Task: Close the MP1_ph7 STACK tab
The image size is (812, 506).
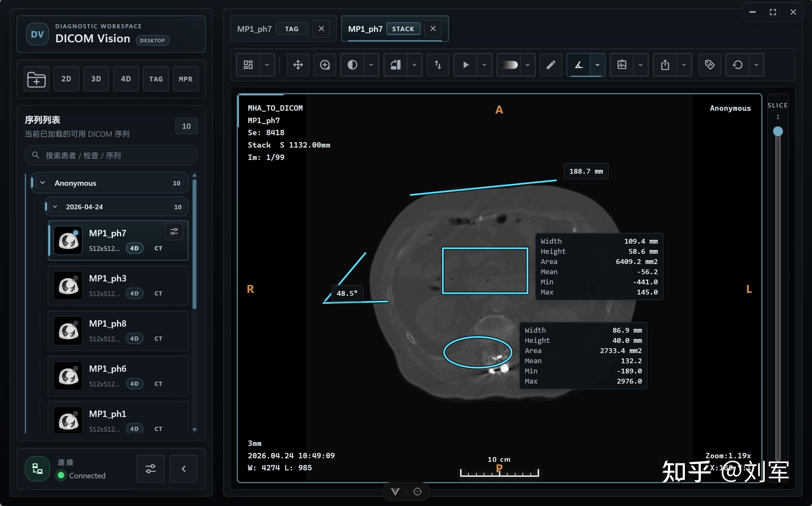Action: (433, 29)
